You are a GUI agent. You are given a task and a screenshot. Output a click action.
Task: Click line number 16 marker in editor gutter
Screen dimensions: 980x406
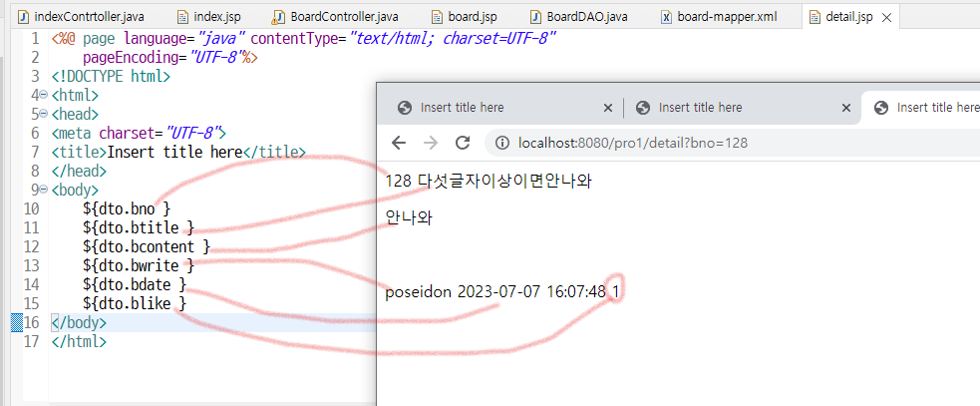pyautogui.click(x=31, y=323)
